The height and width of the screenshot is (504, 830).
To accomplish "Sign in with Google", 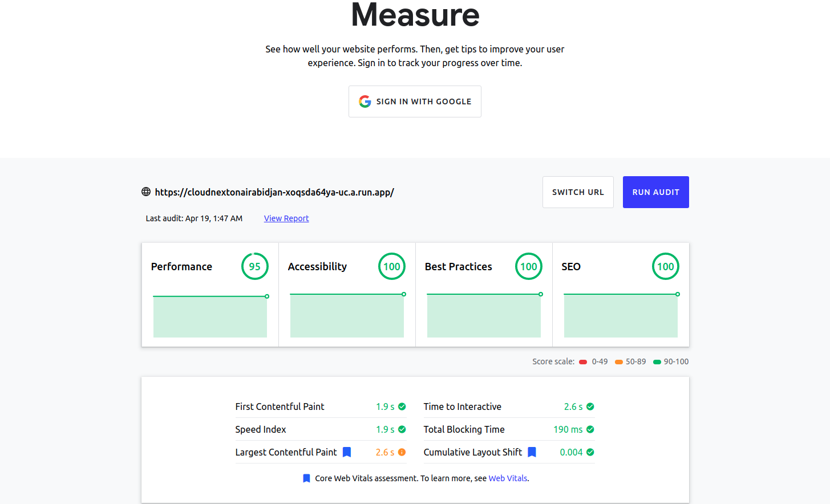I will point(415,101).
